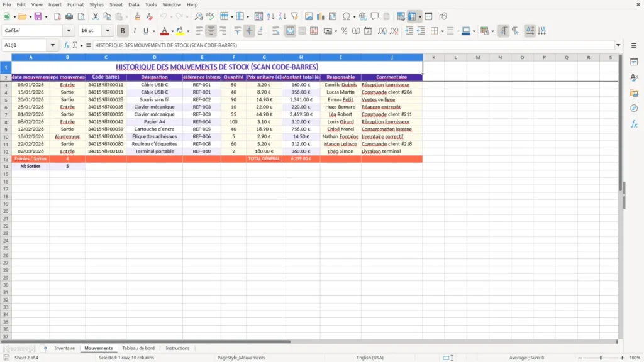Toggle Center Horizontally alignment
This screenshot has width=644, height=362.
click(211, 31)
